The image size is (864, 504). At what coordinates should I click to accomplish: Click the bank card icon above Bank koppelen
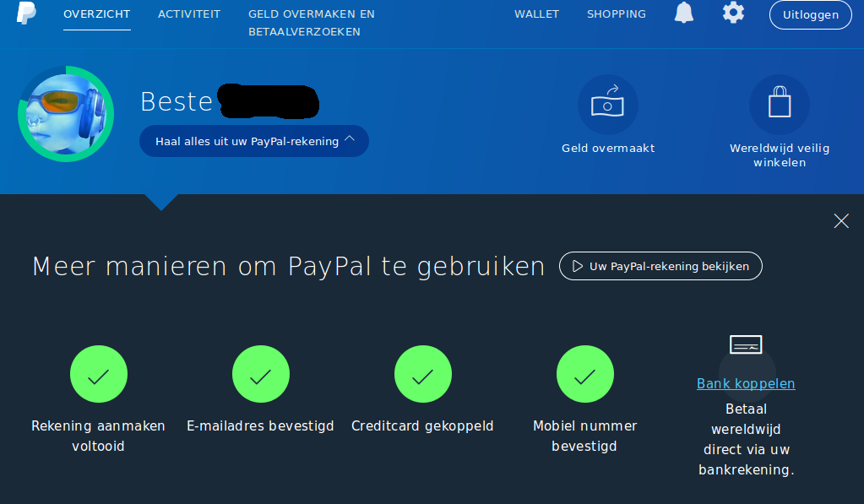pos(746,344)
